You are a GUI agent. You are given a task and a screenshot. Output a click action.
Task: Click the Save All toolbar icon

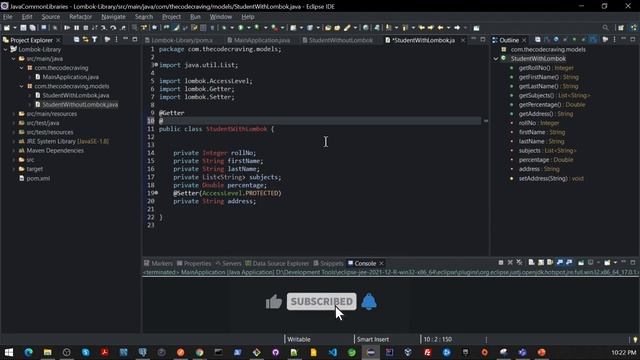coord(33,28)
